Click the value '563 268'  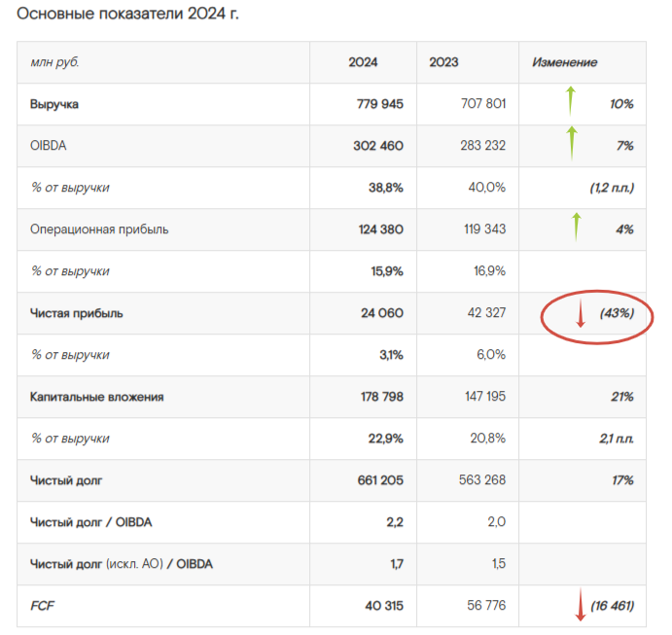point(482,479)
